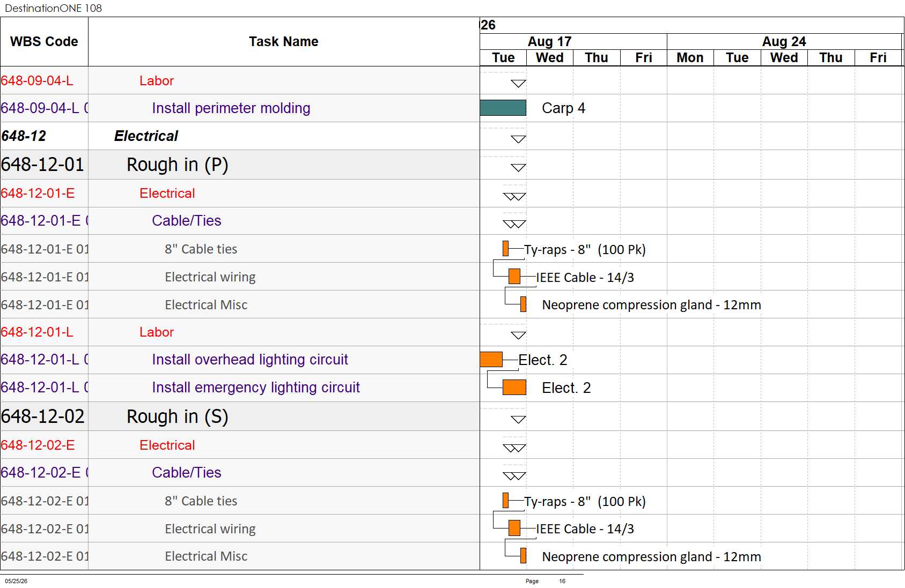Click summary triangle marker for Electrical 648-12

518,139
